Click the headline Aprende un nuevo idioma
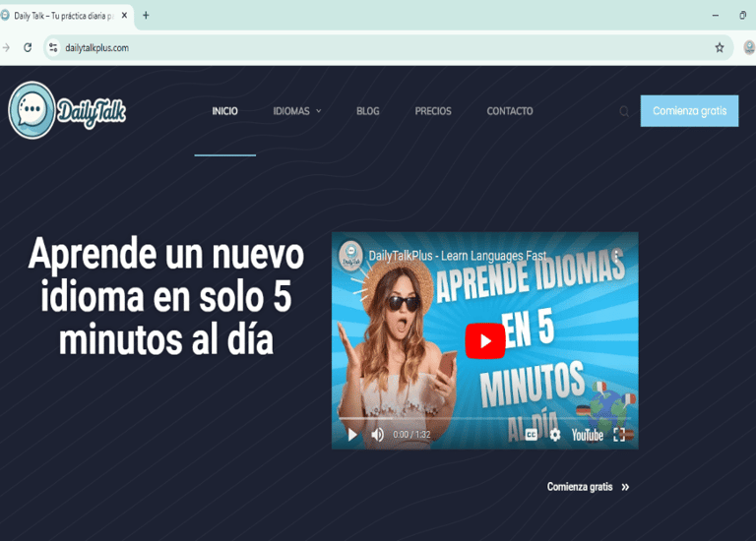This screenshot has height=541, width=756. click(x=165, y=296)
